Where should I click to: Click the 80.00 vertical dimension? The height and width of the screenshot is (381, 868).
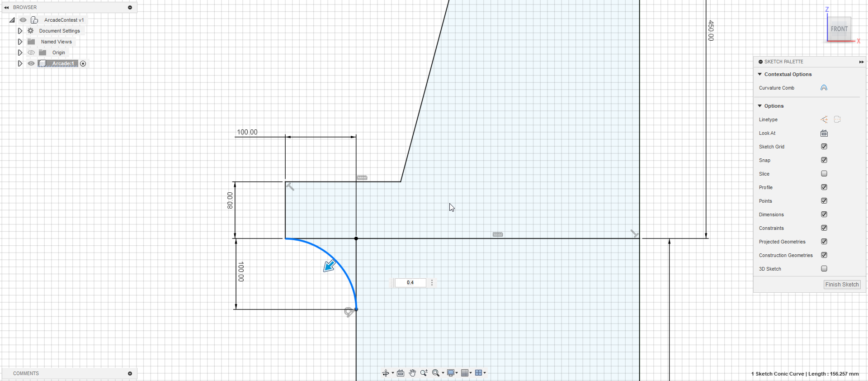point(230,200)
